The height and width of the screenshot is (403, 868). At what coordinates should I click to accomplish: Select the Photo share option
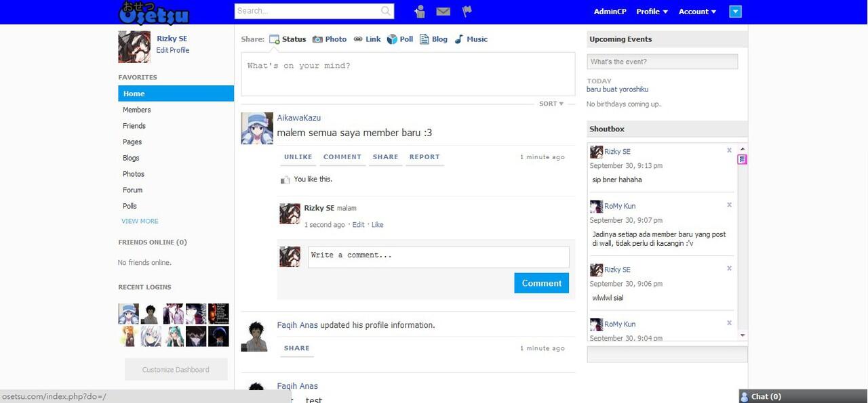tap(329, 39)
